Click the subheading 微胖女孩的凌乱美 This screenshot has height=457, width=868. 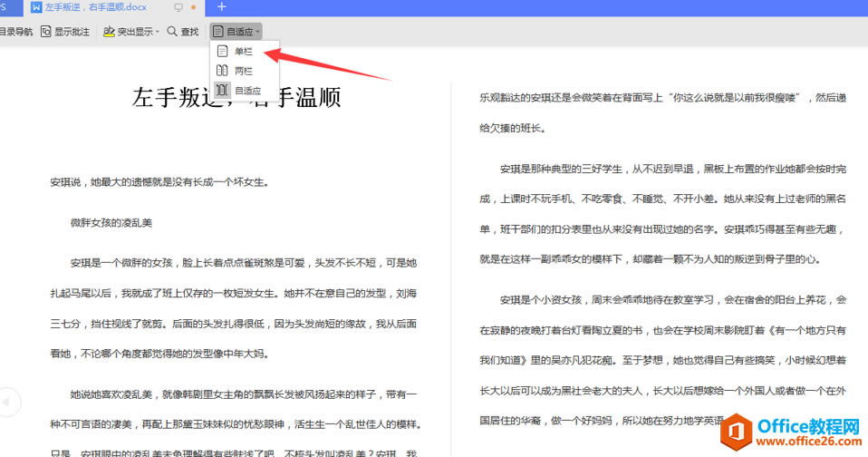111,223
